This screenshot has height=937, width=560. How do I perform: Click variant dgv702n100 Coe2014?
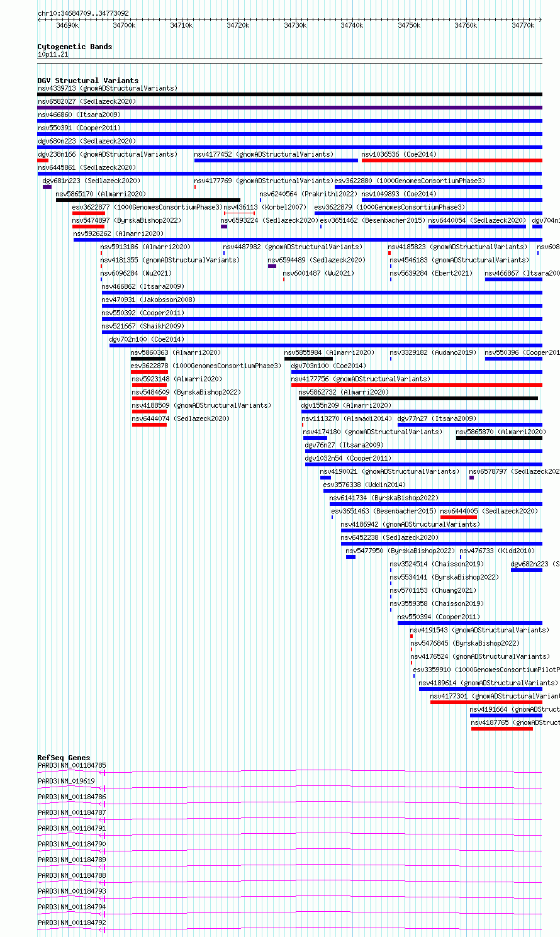click(x=147, y=339)
